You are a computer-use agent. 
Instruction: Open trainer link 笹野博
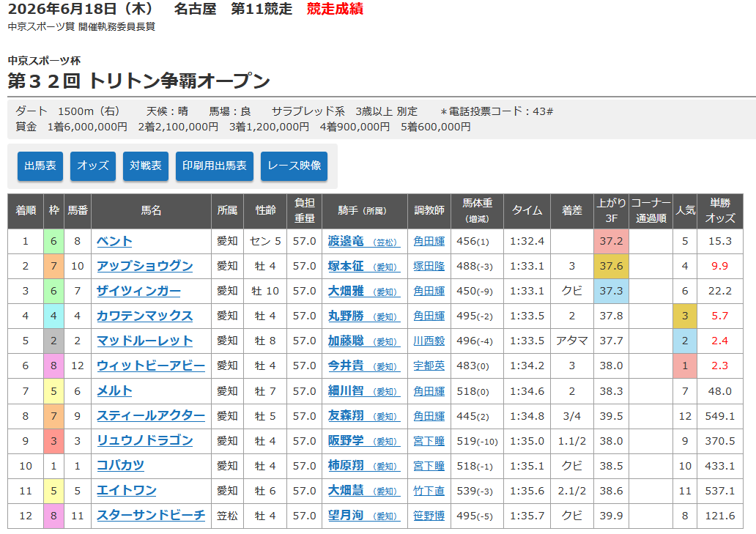pos(429,516)
